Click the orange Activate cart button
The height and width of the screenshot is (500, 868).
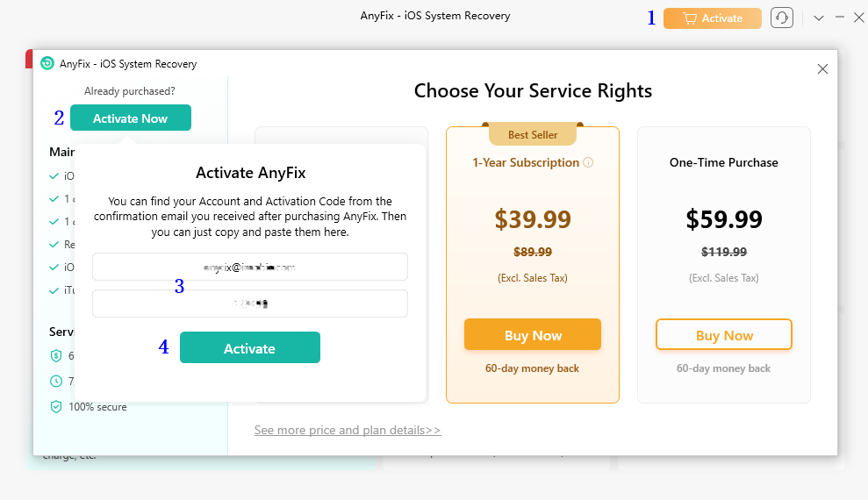pos(713,18)
